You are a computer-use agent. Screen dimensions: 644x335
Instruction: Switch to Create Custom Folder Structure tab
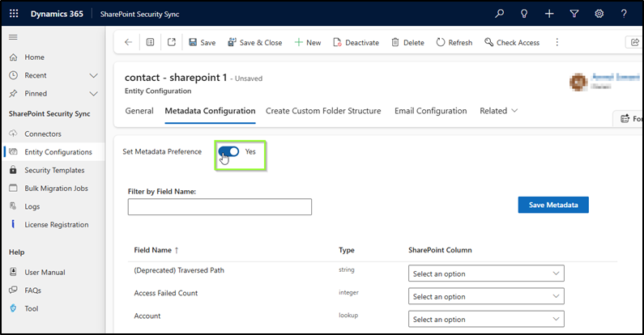tap(323, 111)
